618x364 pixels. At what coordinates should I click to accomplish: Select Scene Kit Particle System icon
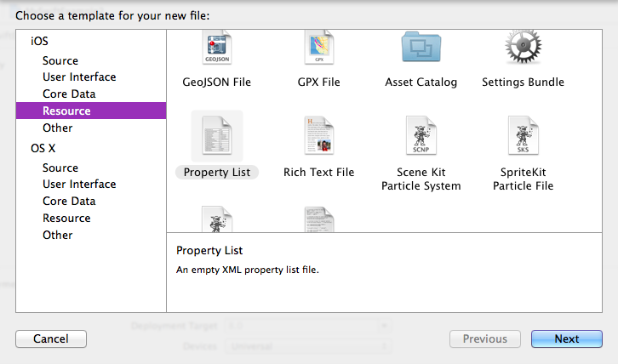[x=421, y=136]
